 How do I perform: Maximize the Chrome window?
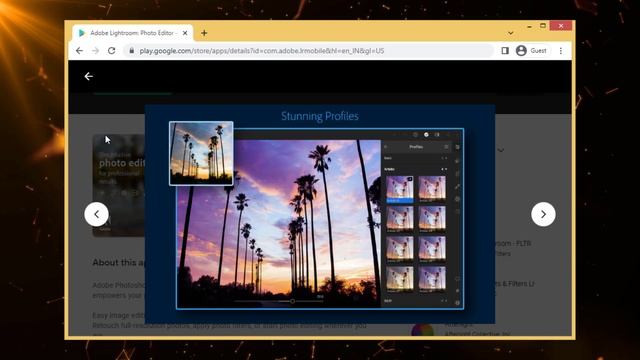pos(543,26)
